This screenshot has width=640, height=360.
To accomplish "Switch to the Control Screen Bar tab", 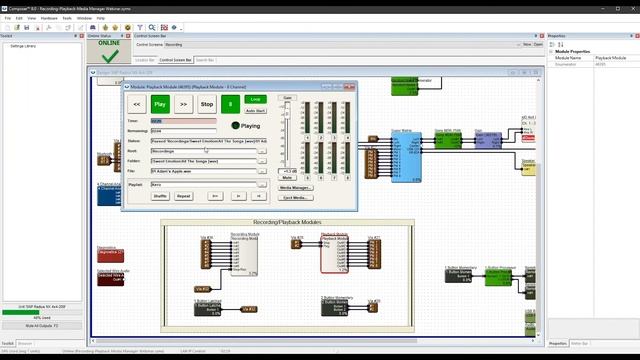I will 175,60.
